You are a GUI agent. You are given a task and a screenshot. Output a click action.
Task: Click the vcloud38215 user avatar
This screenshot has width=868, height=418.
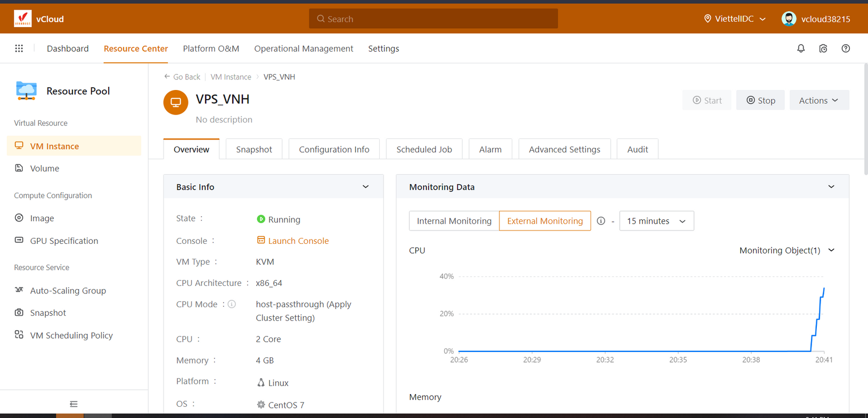click(x=789, y=19)
